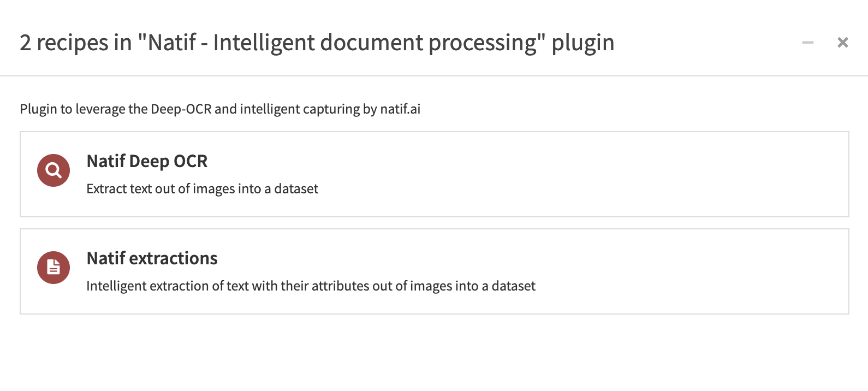Click empty space below the recipe cards
This screenshot has height=391, width=868.
(435, 352)
